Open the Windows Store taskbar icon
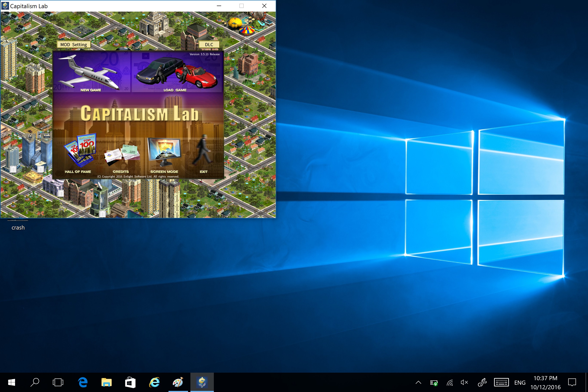 [130, 382]
